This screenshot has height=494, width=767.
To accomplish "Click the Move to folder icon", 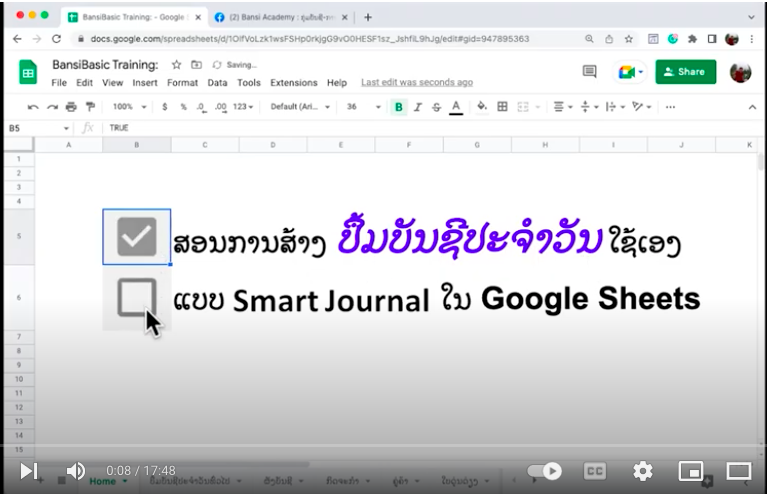I will pos(197,65).
